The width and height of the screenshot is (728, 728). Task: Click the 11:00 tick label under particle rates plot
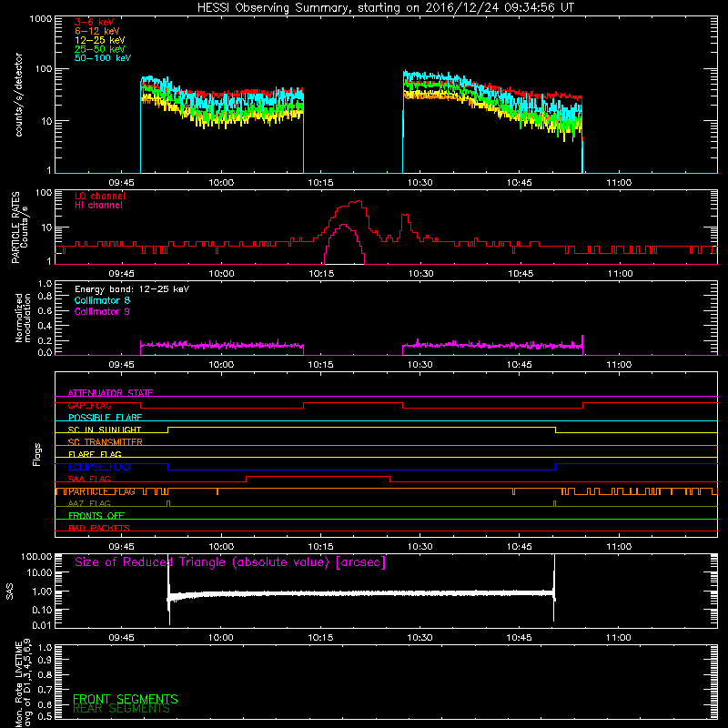click(x=620, y=274)
